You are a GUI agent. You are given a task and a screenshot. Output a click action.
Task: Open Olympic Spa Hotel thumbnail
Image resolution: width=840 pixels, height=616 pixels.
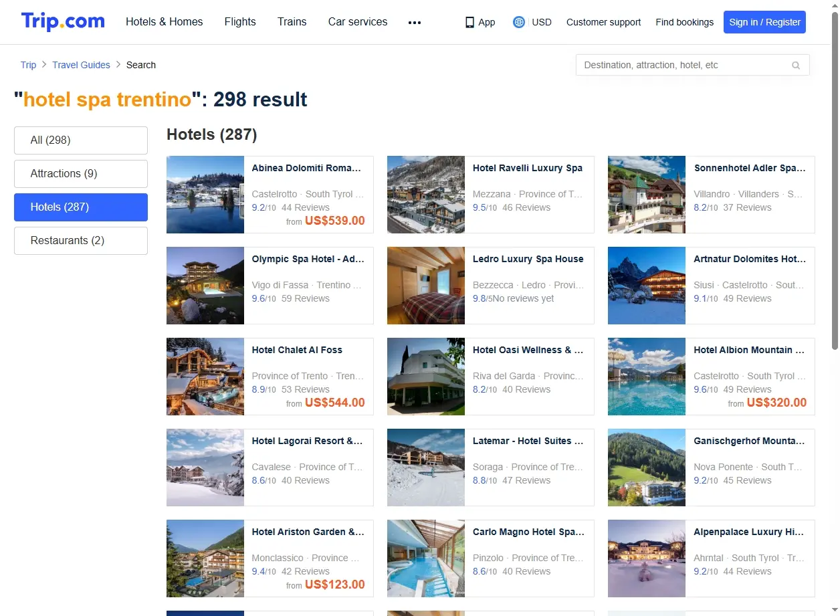pos(205,286)
